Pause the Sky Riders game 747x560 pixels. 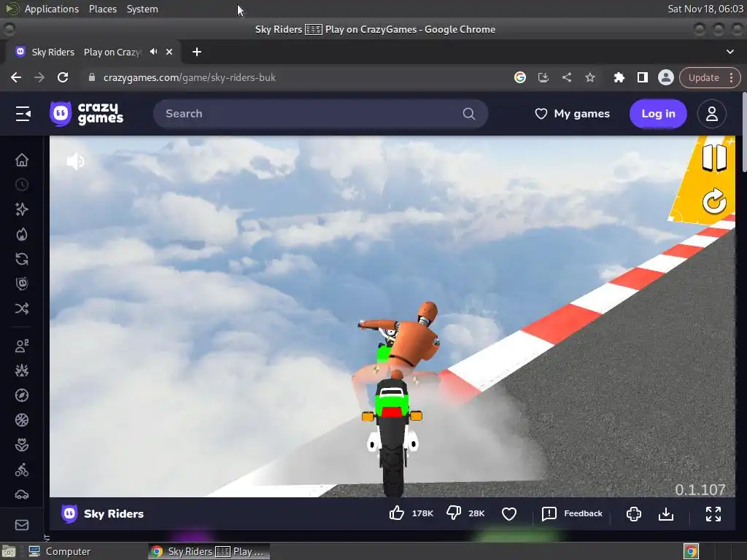(714, 157)
